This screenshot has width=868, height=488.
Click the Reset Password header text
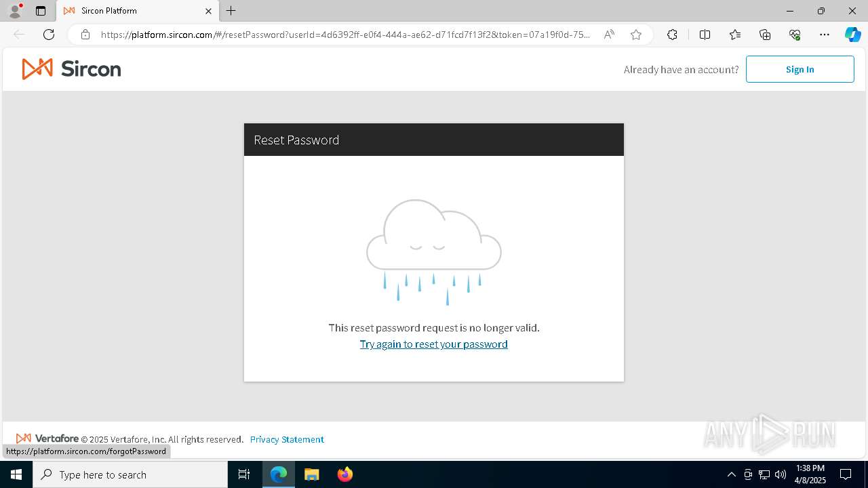click(x=296, y=140)
